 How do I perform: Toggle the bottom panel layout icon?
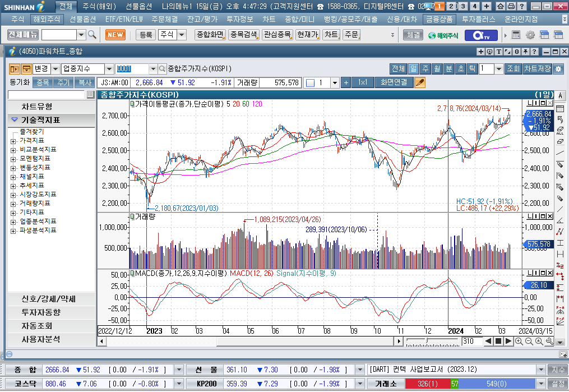pyautogui.click(x=26, y=68)
